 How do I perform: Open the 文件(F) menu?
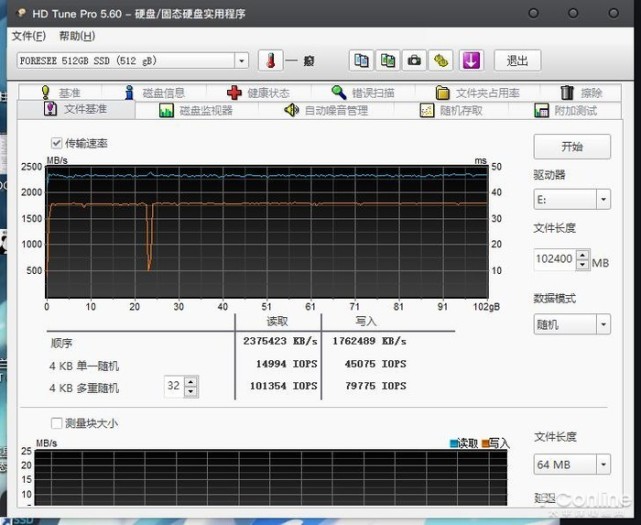point(29,36)
